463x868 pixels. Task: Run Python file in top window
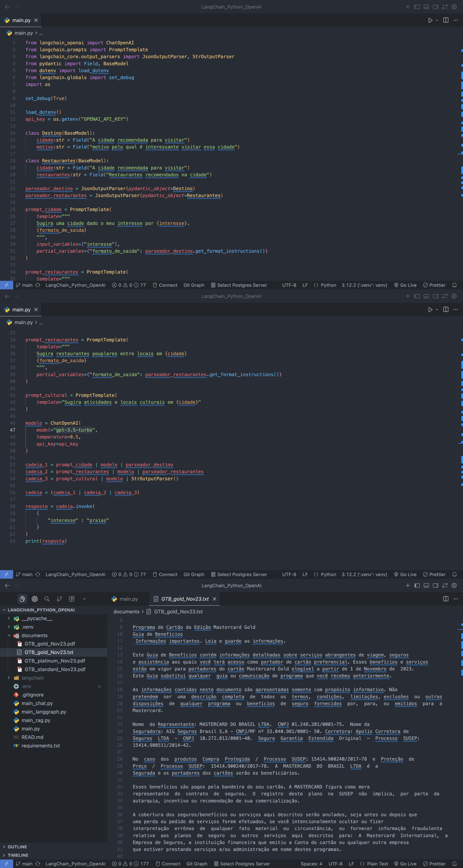click(x=430, y=20)
